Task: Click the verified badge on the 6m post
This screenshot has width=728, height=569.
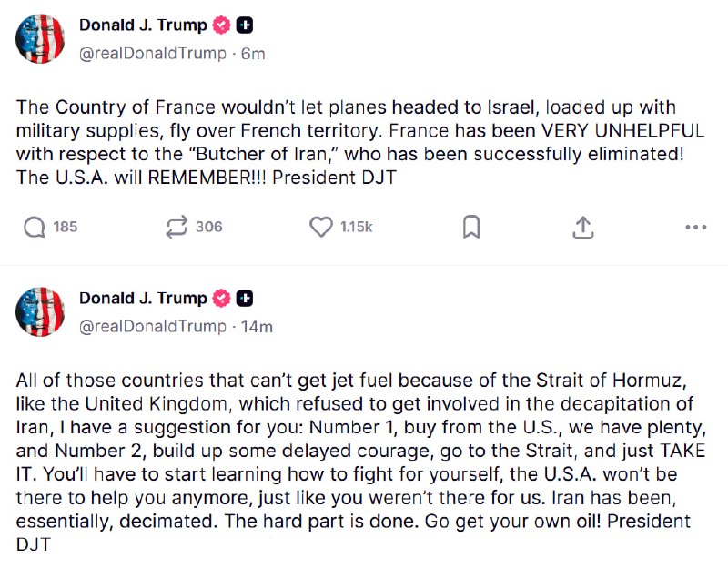Action: point(222,25)
